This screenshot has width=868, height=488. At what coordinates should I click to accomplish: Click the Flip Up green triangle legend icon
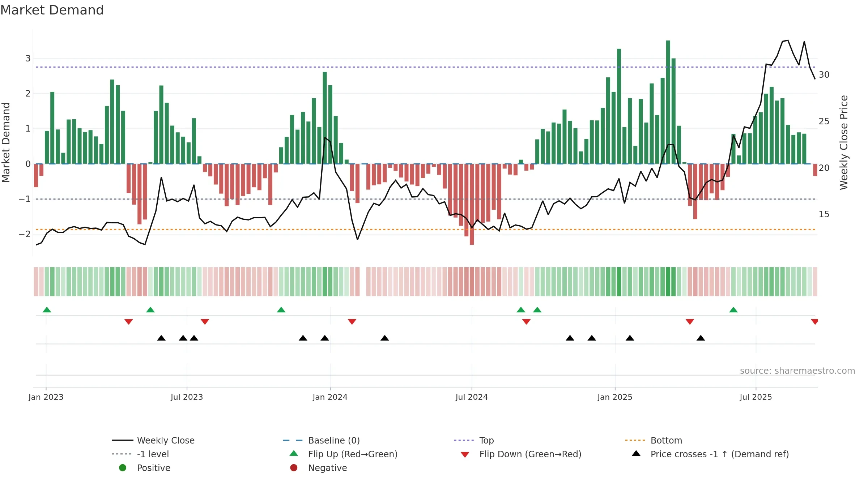click(294, 453)
